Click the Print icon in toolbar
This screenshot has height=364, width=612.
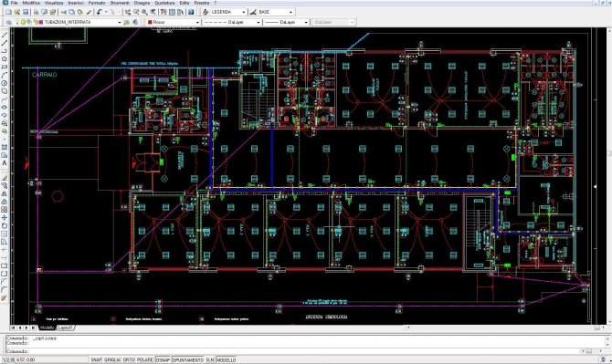pos(36,12)
